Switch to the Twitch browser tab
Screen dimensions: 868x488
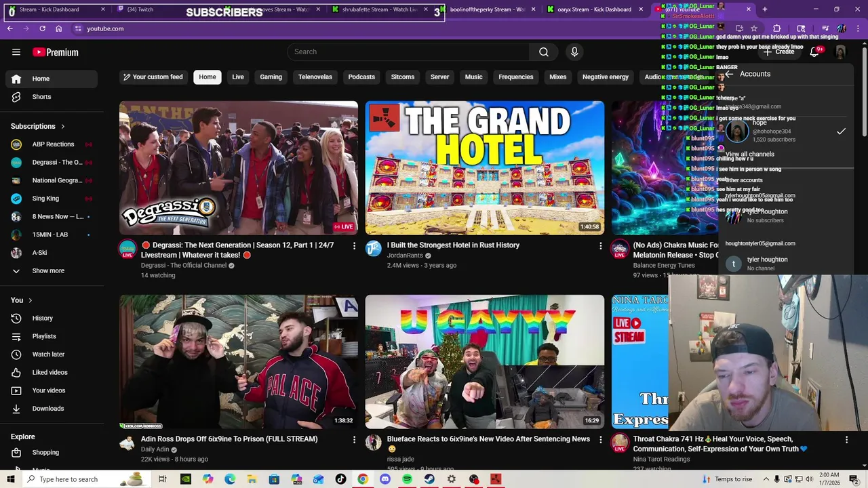click(163, 9)
